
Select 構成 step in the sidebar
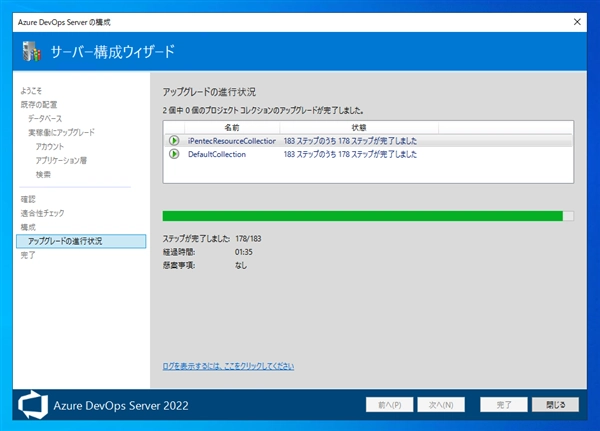28,227
